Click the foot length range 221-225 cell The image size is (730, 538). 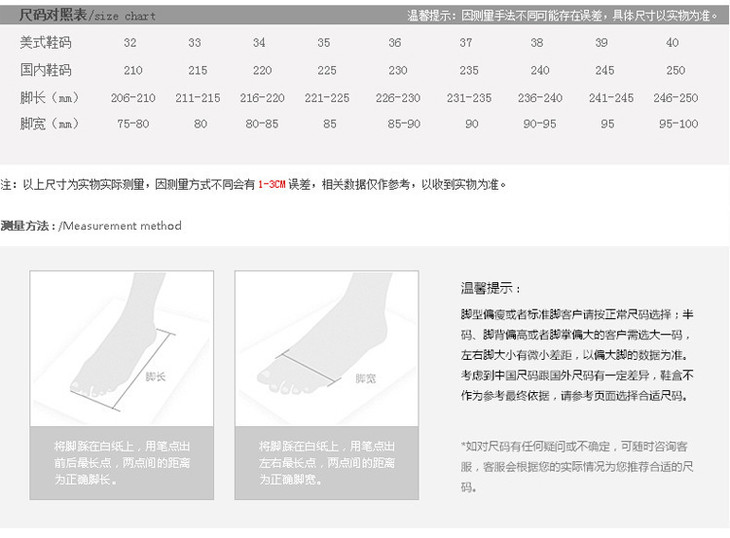pos(327,98)
